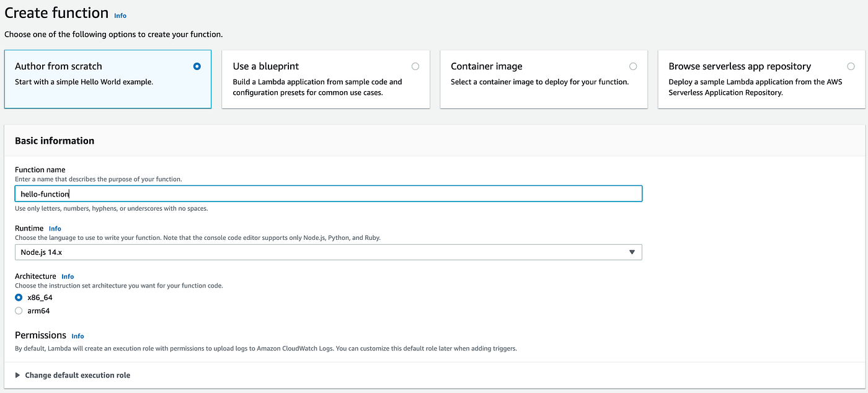Open the Runtime dropdown arrow

[x=632, y=252]
